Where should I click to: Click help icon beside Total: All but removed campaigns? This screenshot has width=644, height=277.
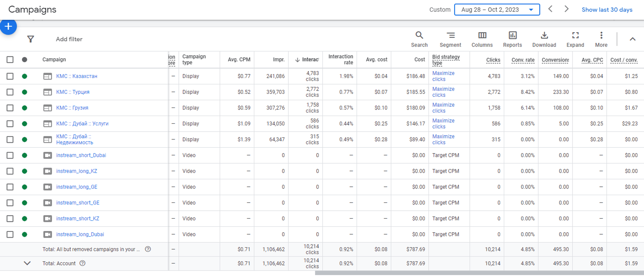pyautogui.click(x=148, y=249)
